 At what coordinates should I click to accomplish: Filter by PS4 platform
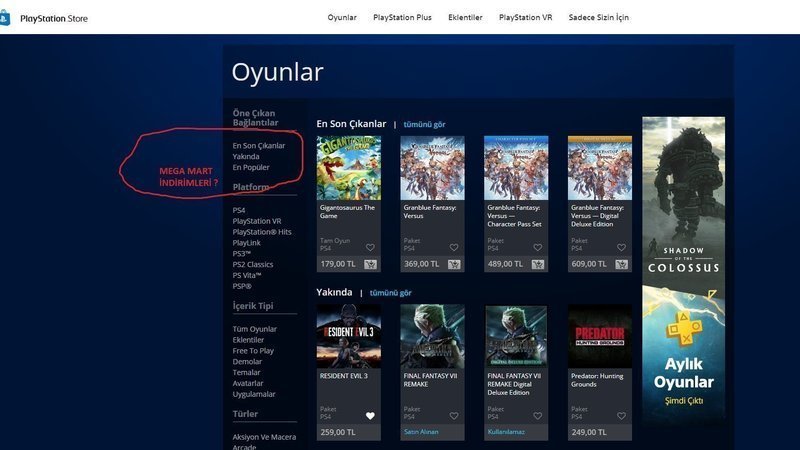click(x=239, y=210)
